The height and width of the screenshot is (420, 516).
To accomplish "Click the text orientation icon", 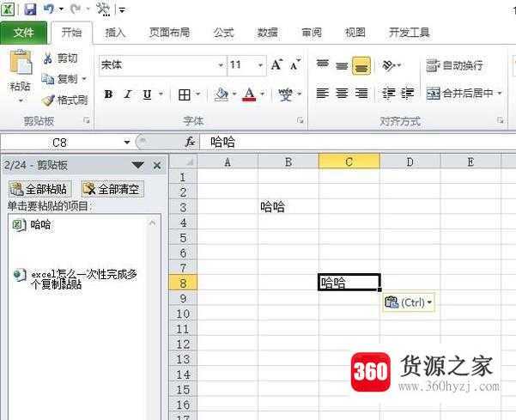I will click(x=389, y=65).
